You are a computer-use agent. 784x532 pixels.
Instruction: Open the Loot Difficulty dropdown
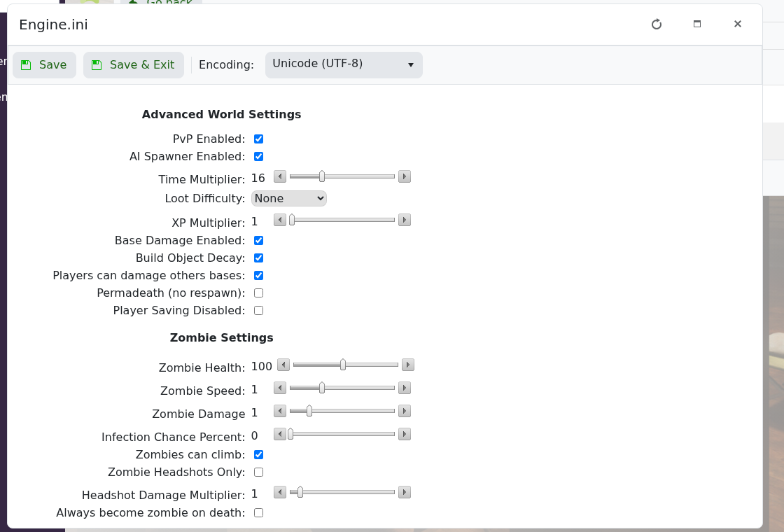click(x=289, y=199)
